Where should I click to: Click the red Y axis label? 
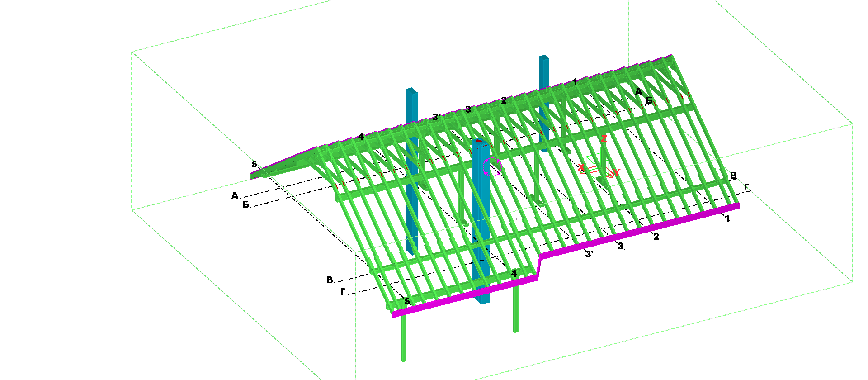[616, 172]
